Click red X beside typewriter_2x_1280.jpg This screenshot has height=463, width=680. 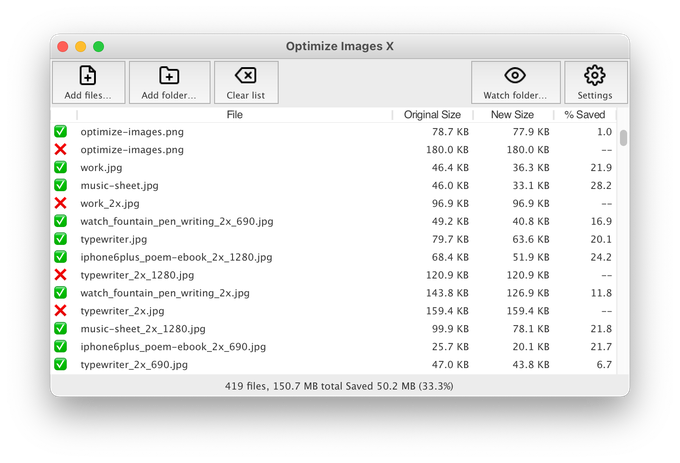pos(61,275)
